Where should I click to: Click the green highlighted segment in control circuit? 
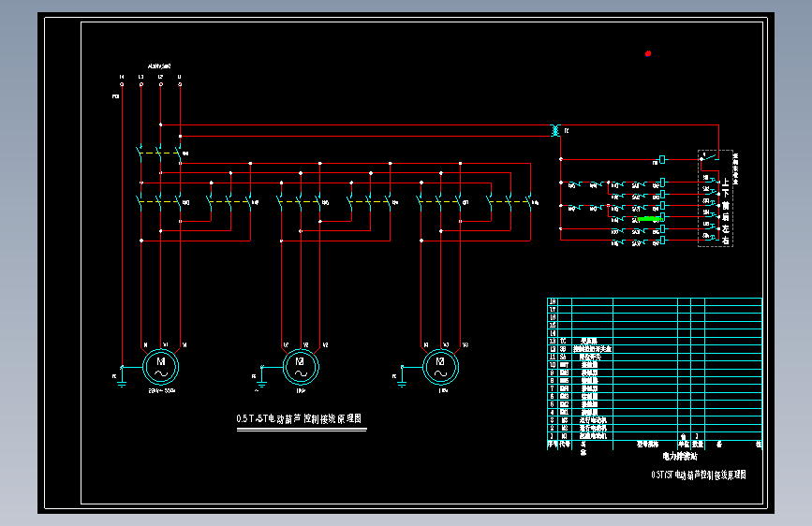tap(649, 219)
